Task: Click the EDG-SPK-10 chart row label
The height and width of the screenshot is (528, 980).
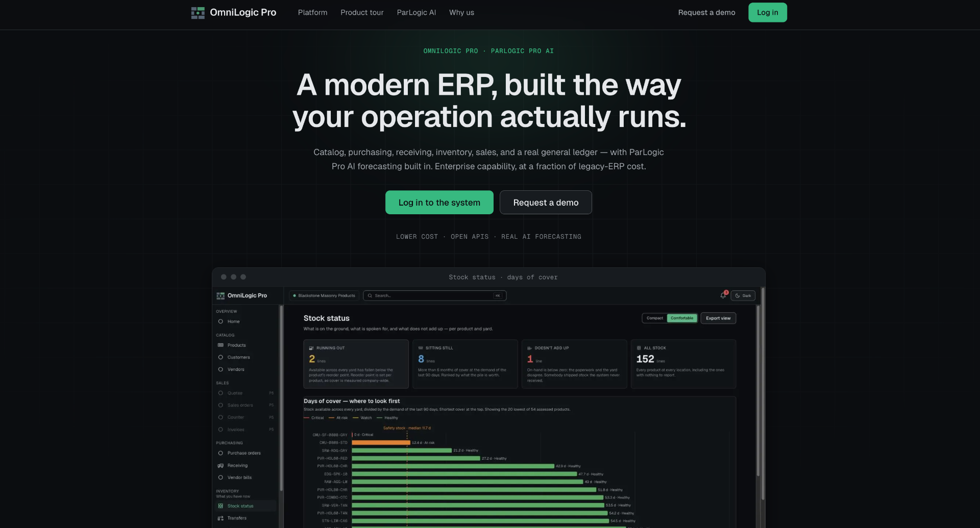Action: pyautogui.click(x=336, y=474)
